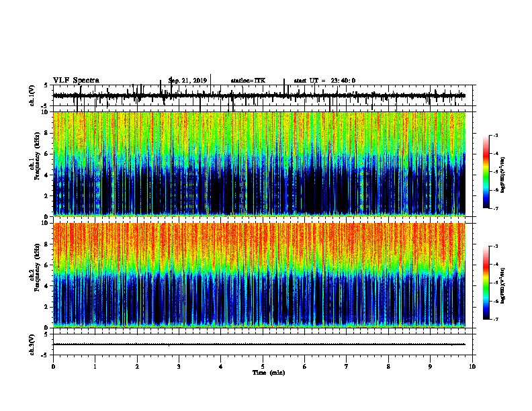
Task: Click the time axis tick label '3'
Action: pyautogui.click(x=179, y=367)
